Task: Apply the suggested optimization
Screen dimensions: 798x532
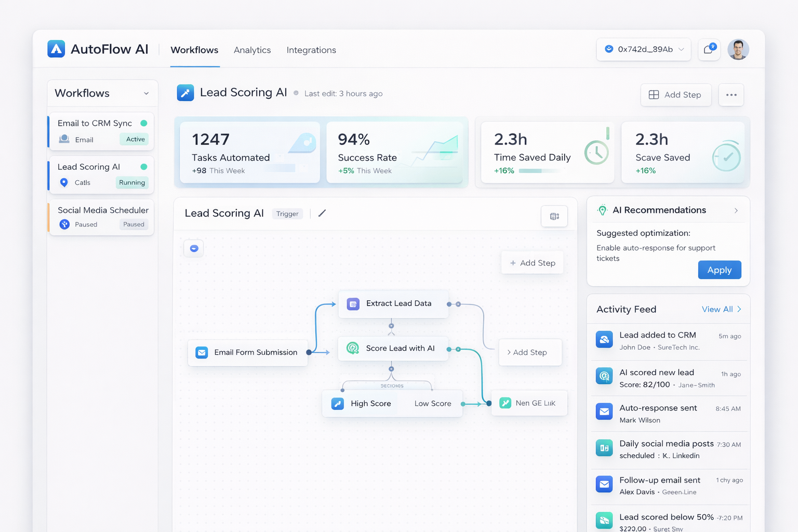Action: [x=719, y=270]
